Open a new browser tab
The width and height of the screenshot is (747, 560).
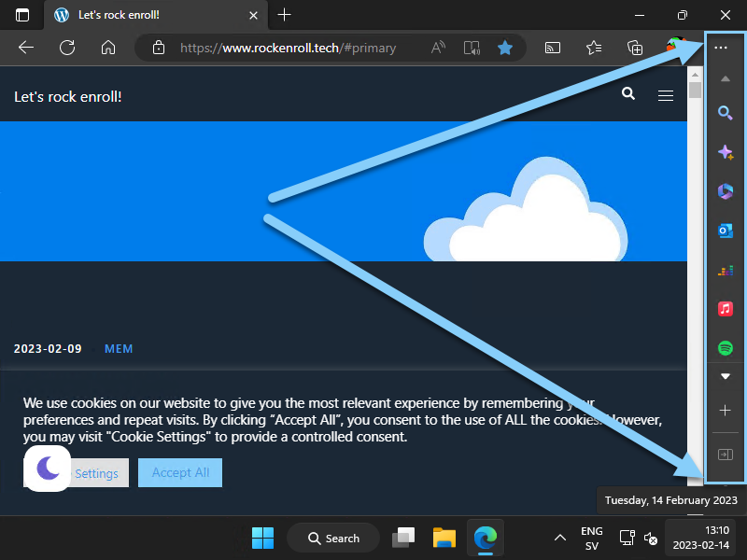coord(285,15)
